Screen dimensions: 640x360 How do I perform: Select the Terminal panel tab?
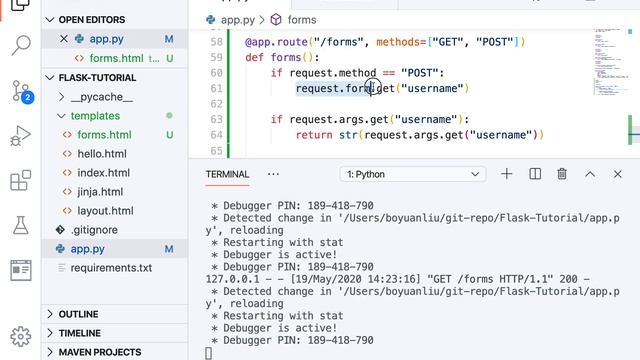(227, 174)
